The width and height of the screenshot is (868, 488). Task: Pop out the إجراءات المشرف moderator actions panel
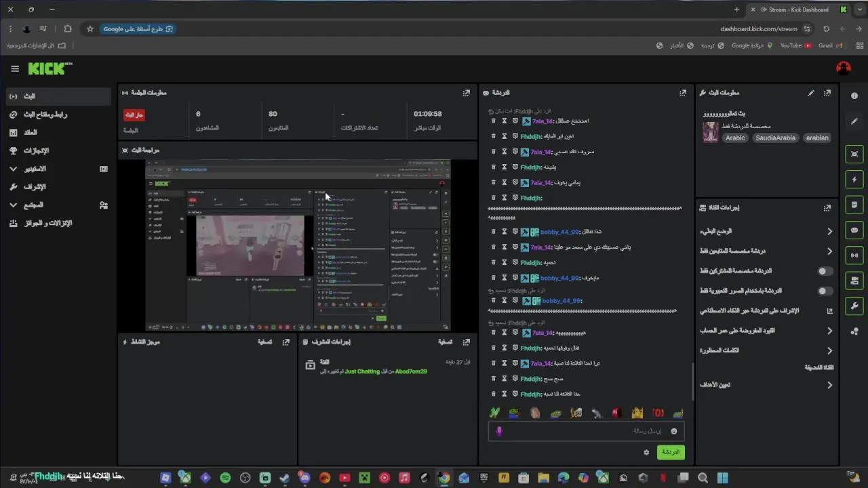point(467,342)
